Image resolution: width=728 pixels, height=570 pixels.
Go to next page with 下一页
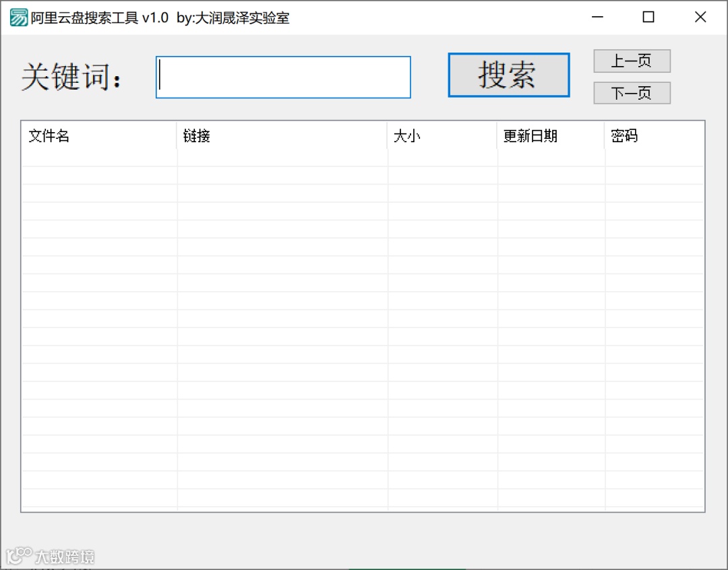click(x=632, y=93)
